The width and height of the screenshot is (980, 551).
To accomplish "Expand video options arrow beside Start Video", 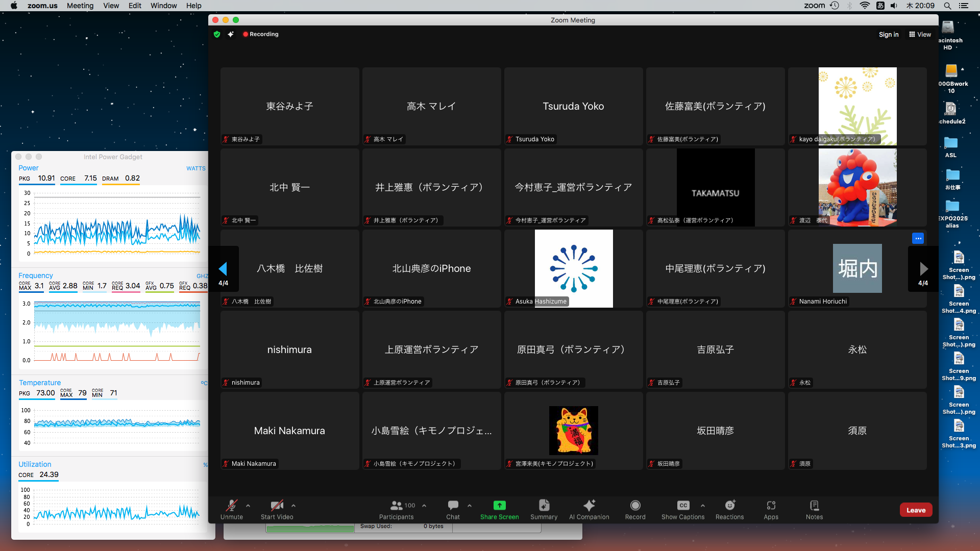I will tap(293, 506).
